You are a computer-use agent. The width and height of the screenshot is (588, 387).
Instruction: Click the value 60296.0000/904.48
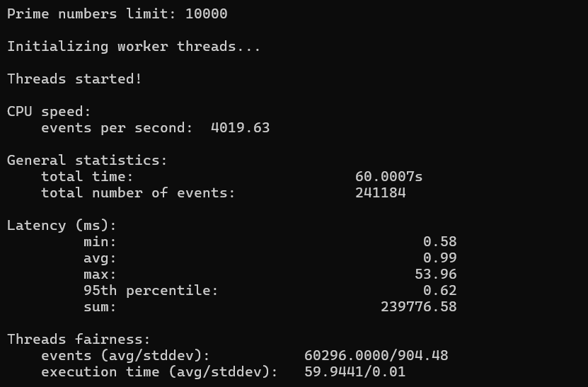[x=376, y=356]
